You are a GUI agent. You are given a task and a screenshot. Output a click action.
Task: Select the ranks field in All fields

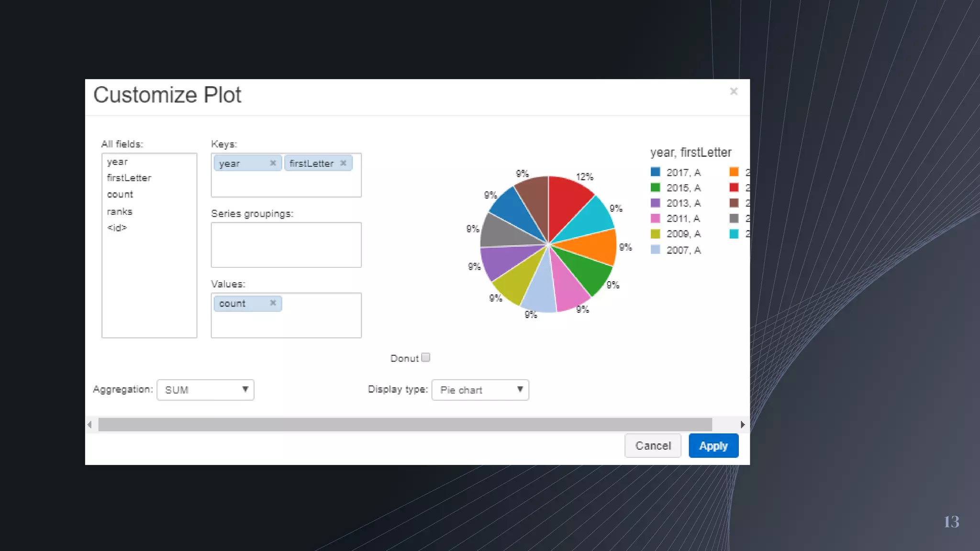point(120,211)
